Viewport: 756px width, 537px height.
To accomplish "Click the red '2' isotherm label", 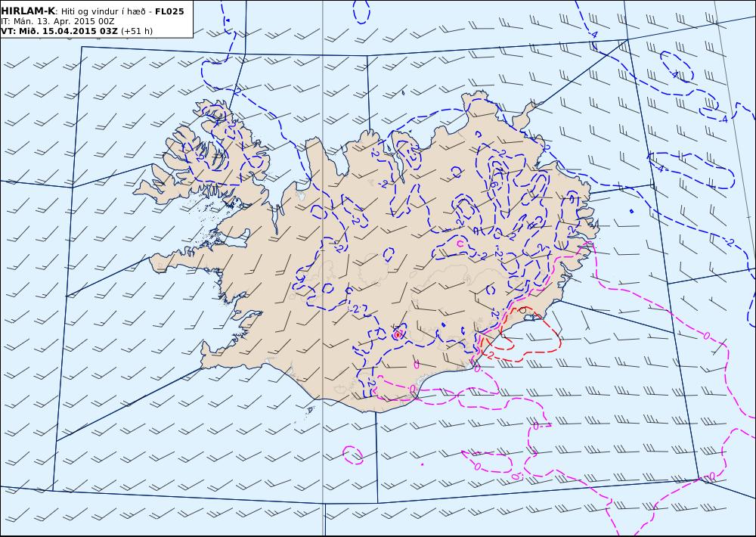I will pos(491,355).
